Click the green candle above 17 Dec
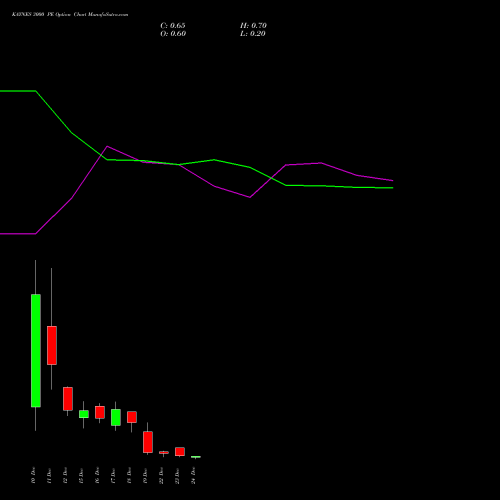 tap(116, 417)
